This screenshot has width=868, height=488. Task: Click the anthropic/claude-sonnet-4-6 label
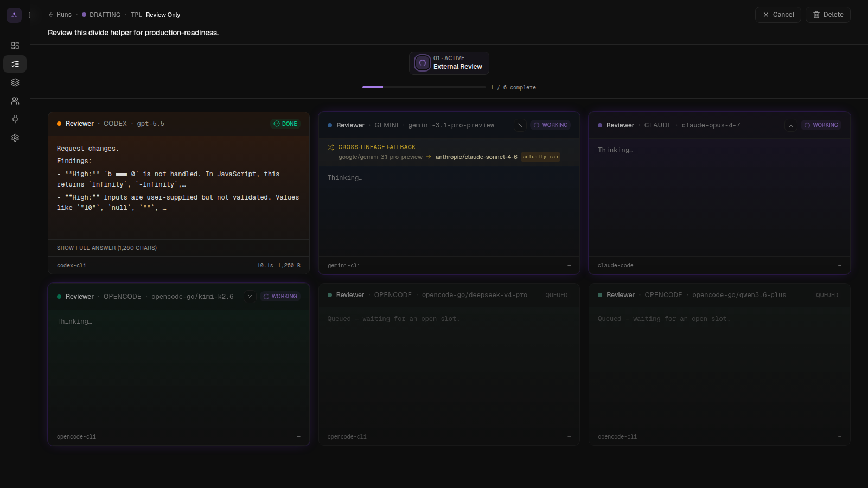coord(476,157)
